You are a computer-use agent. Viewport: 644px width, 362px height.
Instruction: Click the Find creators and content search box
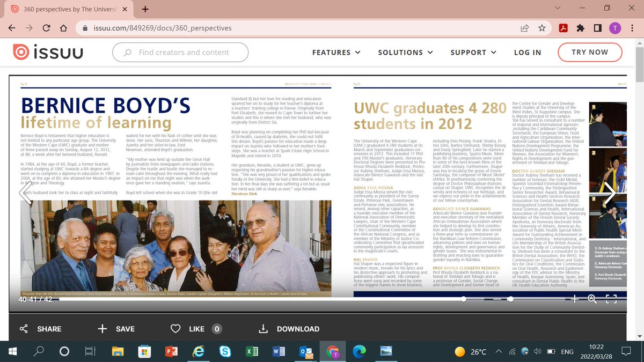pyautogui.click(x=180, y=53)
